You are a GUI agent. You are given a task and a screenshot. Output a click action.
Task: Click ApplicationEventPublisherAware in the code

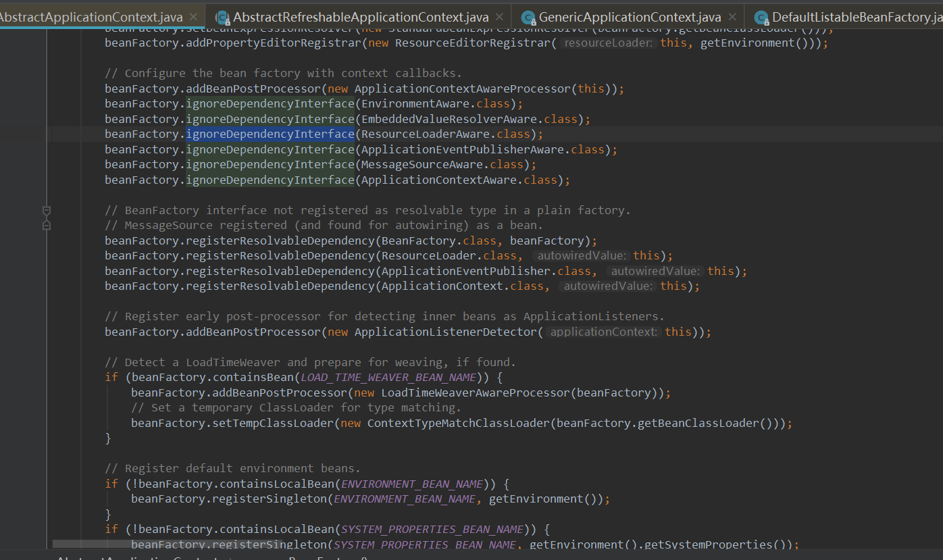click(x=463, y=149)
